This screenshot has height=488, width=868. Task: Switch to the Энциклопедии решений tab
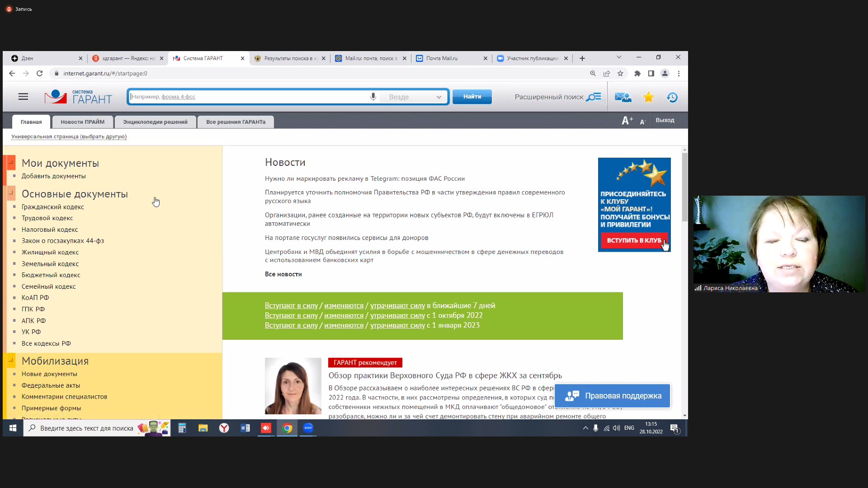[155, 122]
